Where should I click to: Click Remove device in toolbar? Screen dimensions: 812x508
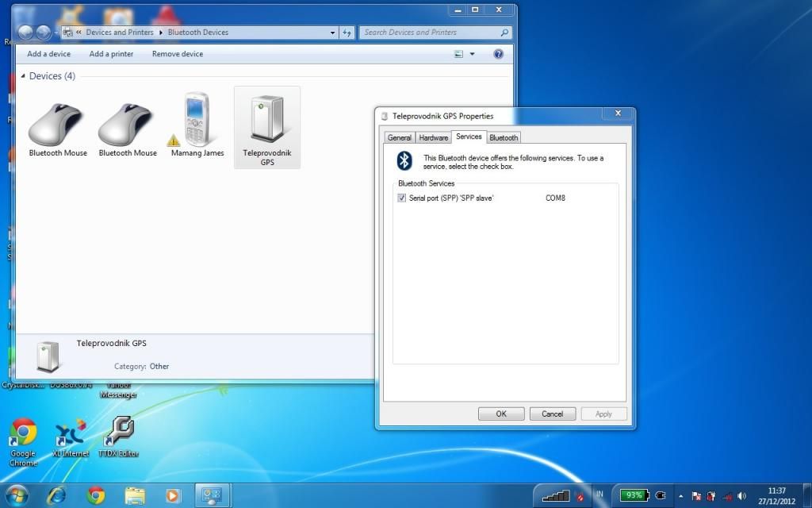[178, 54]
